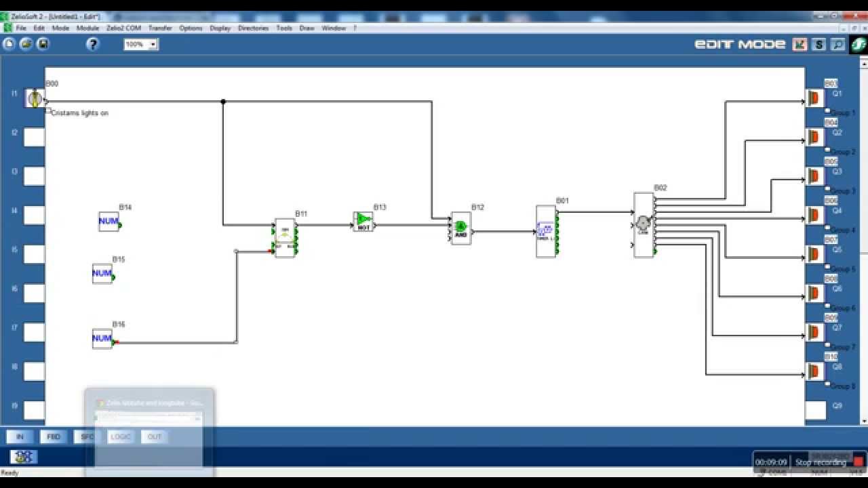The width and height of the screenshot is (868, 488).
Task: Select the B15 NUM block
Action: tap(102, 274)
